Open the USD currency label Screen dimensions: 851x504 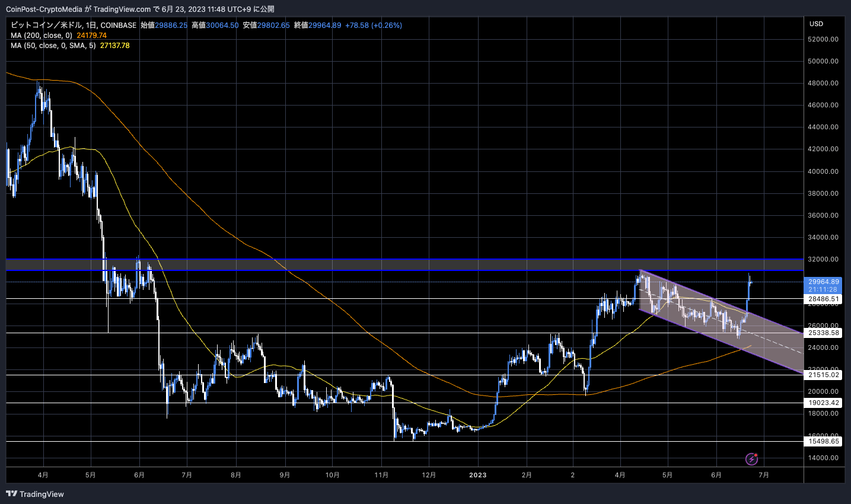click(x=817, y=24)
